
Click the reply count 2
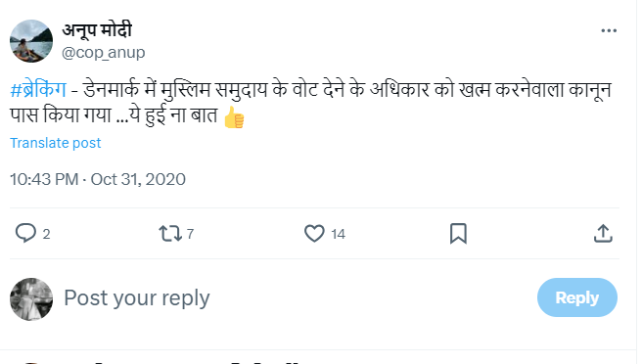tap(46, 234)
